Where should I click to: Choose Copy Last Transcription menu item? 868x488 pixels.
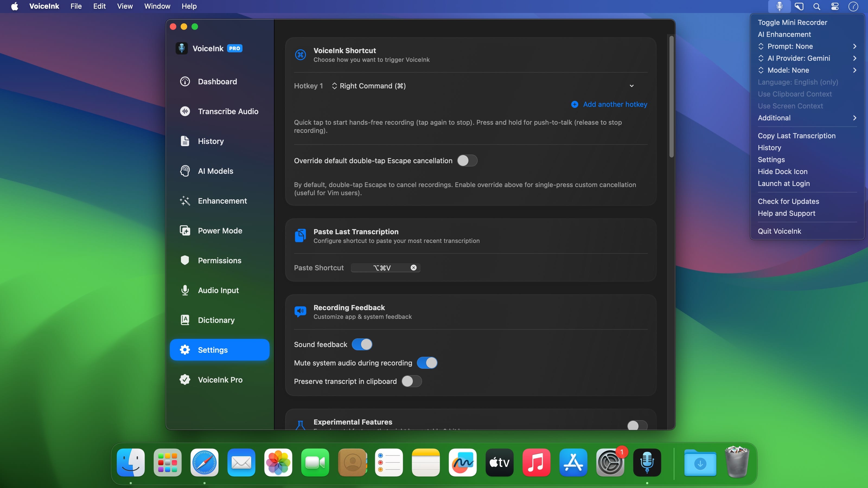[796, 136]
